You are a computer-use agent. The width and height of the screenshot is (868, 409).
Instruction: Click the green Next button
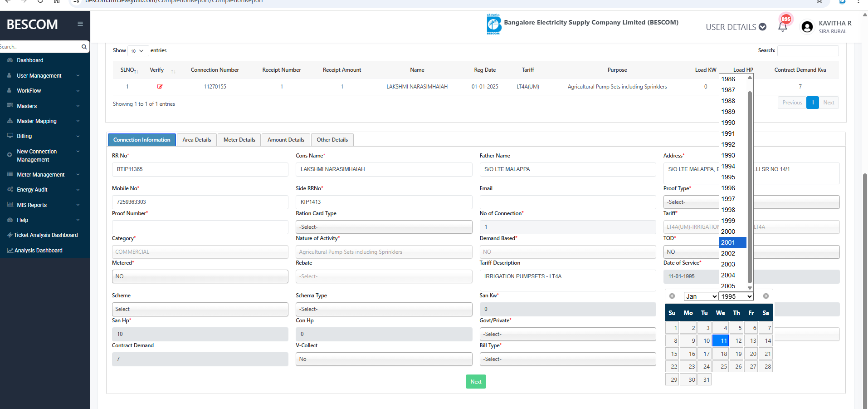475,382
